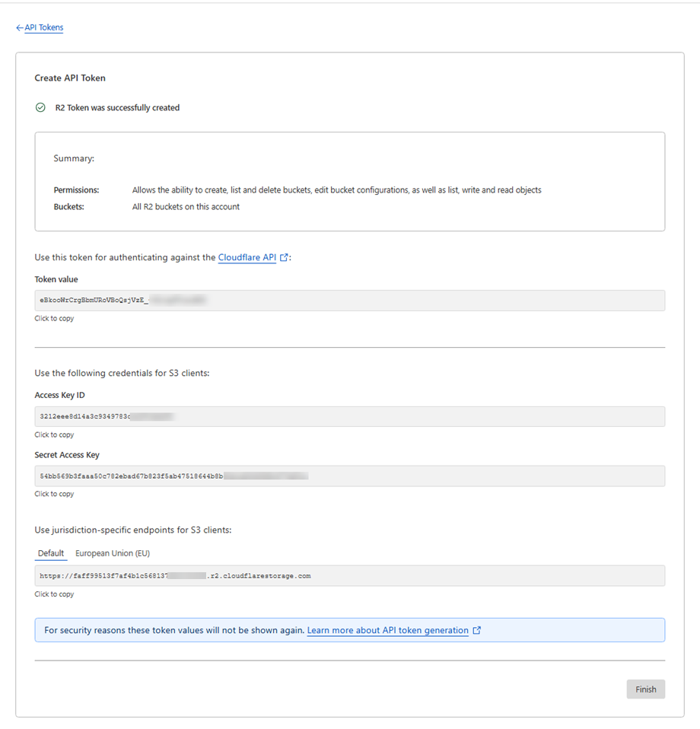Screen dimensions: 700x729
Task: Click 'Click to copy' under Secret Access Key
Action: coord(54,494)
